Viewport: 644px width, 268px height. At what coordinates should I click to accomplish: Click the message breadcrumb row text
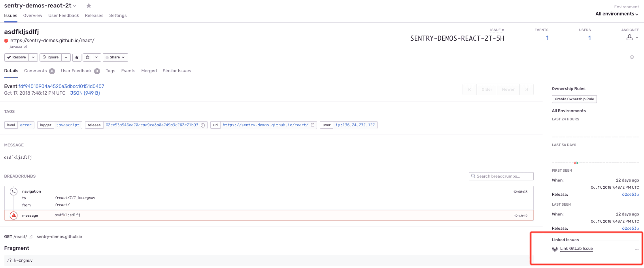(68, 215)
